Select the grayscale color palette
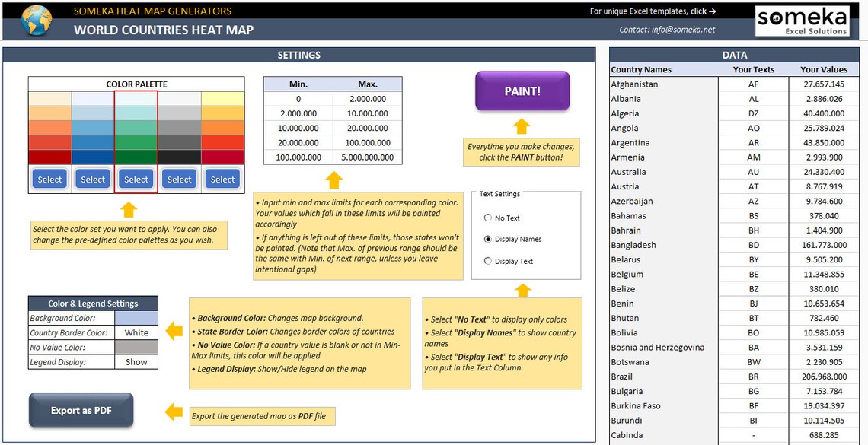 pyautogui.click(x=179, y=180)
